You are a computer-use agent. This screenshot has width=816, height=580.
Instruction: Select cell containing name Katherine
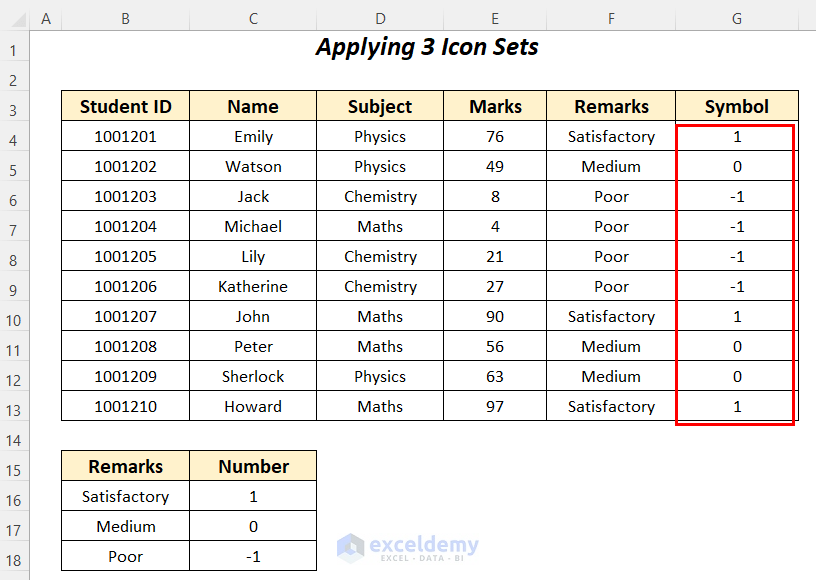pos(253,287)
